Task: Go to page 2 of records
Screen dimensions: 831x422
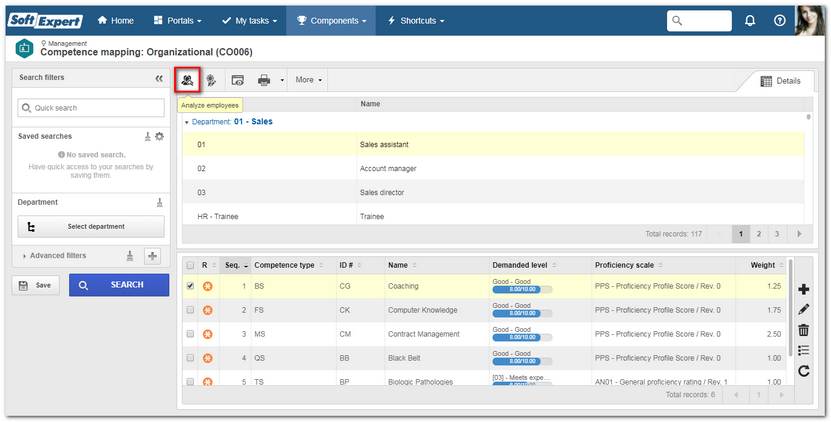Action: click(x=759, y=234)
